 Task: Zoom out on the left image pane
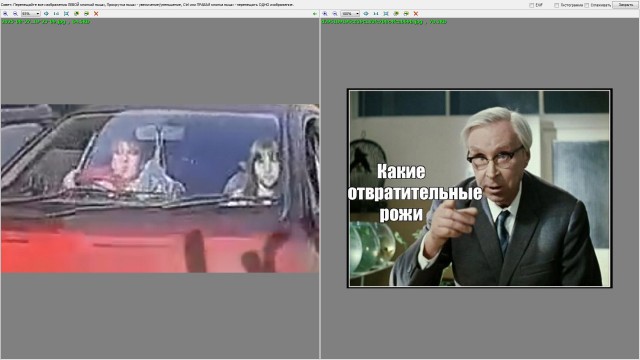point(15,13)
